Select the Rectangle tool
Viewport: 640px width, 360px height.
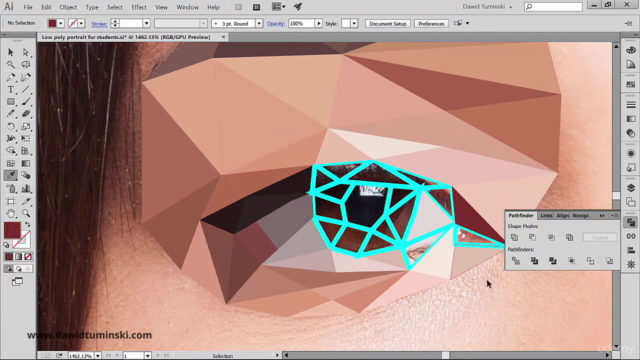click(x=11, y=102)
